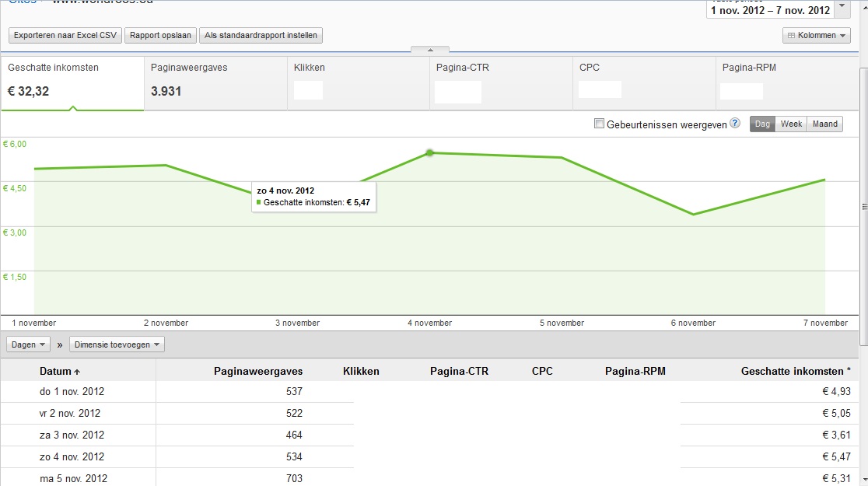868x486 pixels.
Task: Open the Kolommen dropdown
Action: pyautogui.click(x=817, y=36)
